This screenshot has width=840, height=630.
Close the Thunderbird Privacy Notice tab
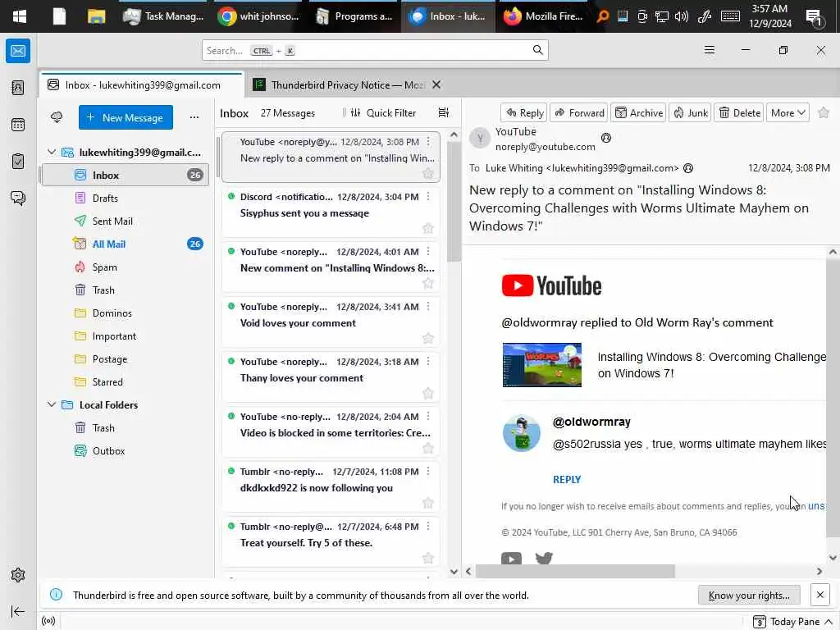point(436,84)
